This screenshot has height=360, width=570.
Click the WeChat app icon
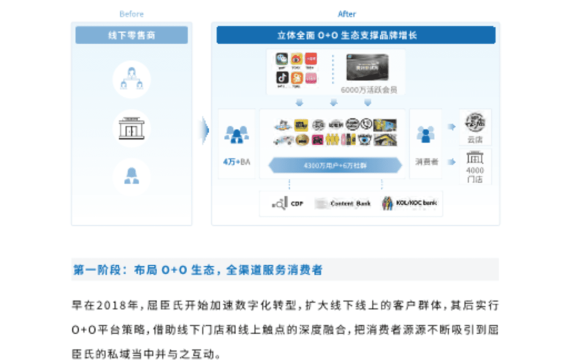point(282,59)
